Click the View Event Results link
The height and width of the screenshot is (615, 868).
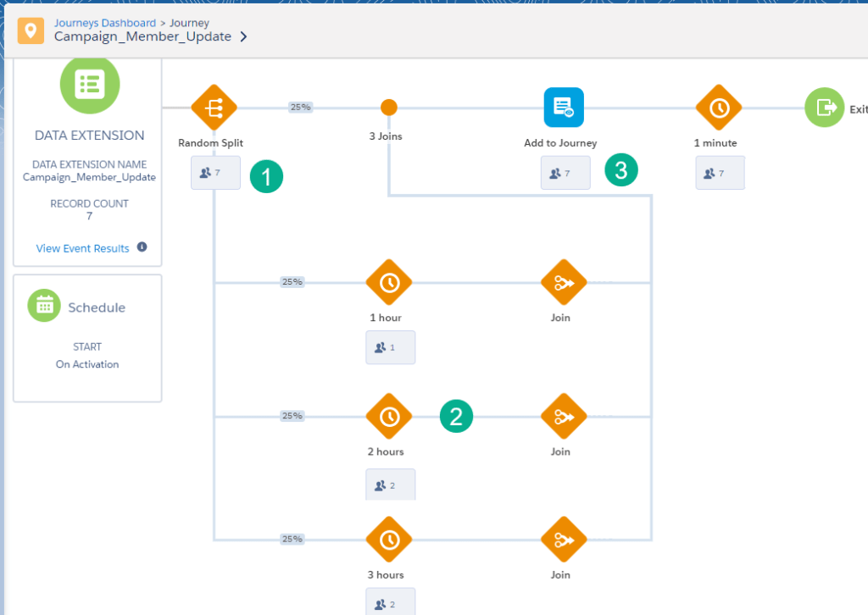pos(82,248)
